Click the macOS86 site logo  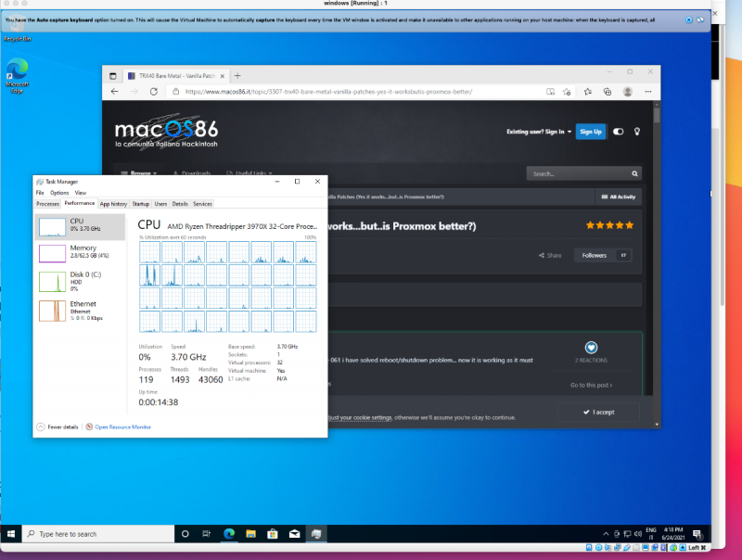click(x=166, y=131)
